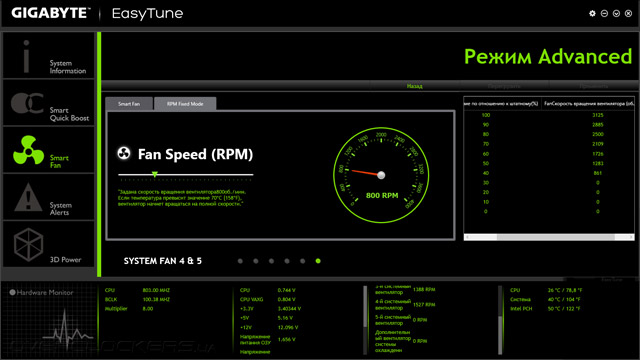Click the temperature list vertical scrollbar

pyautogui.click(x=500, y=319)
